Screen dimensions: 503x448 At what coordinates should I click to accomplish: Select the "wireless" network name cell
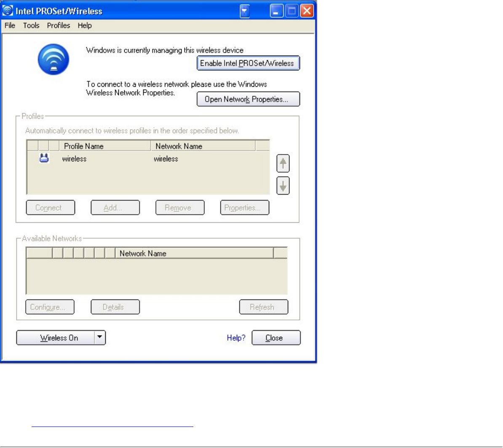point(166,159)
